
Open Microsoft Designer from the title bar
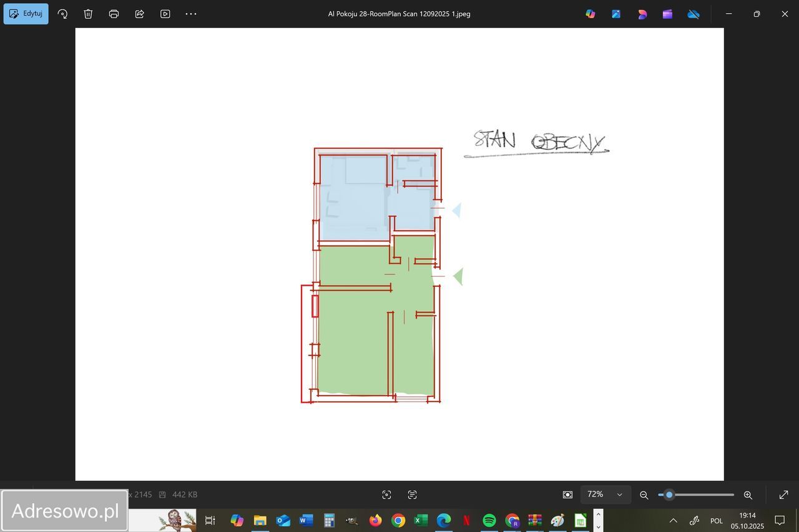pos(642,14)
